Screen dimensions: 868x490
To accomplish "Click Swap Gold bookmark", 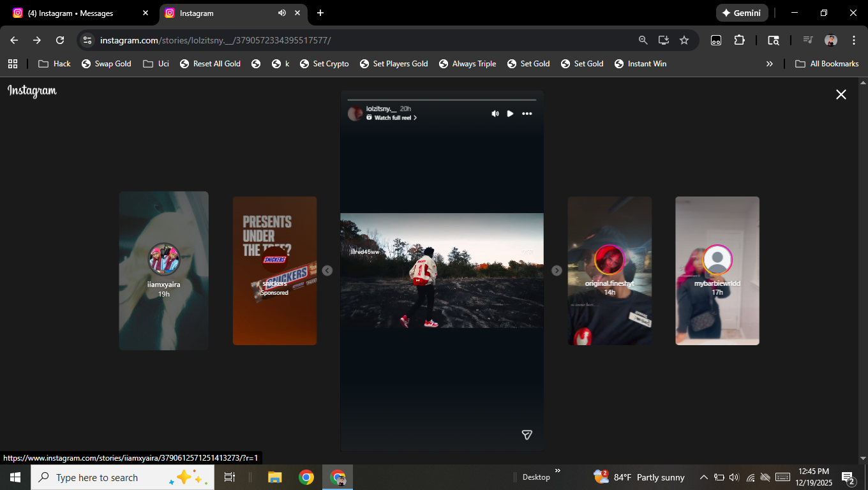I will tap(107, 64).
